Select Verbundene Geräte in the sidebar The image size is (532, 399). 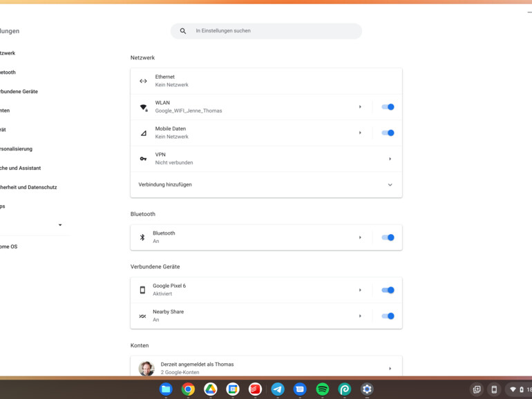(x=19, y=92)
